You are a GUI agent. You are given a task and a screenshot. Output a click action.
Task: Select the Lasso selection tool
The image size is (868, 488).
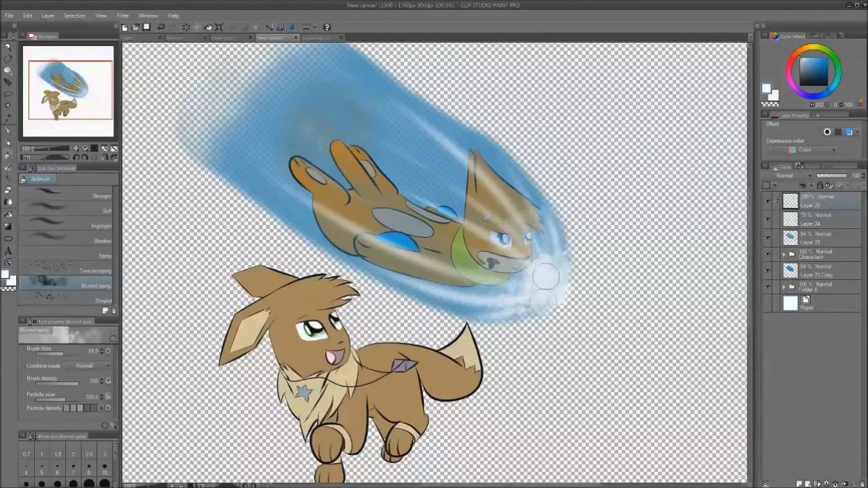pos(7,94)
